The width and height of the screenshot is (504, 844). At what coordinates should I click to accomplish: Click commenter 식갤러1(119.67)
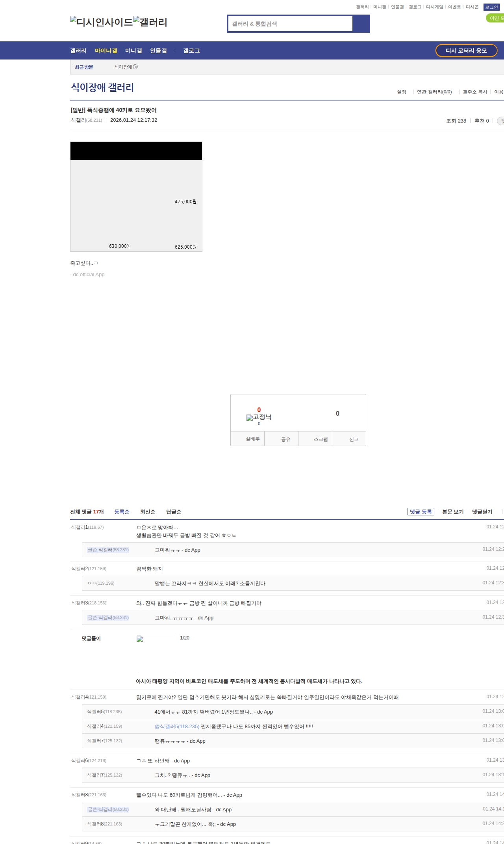click(x=87, y=527)
